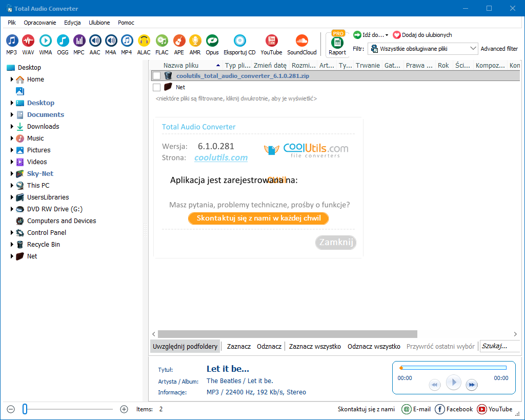Check the coolutils zip file checkbox
Viewport: 525px width, 420px height.
[x=156, y=76]
